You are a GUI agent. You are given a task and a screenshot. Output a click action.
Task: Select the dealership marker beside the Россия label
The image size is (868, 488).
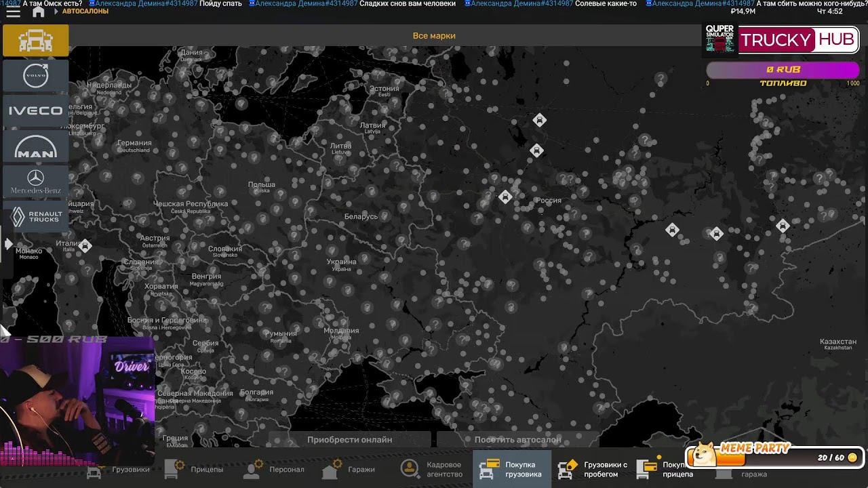coord(505,197)
